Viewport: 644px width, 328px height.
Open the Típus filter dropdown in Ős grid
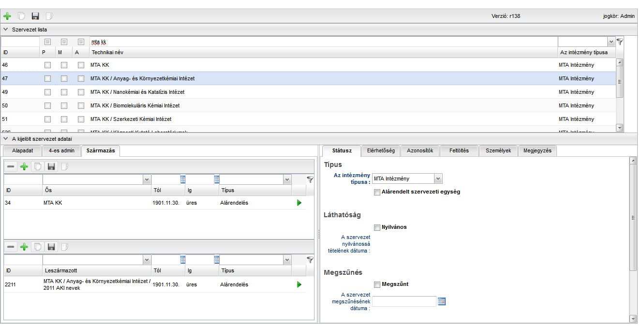[287, 179]
